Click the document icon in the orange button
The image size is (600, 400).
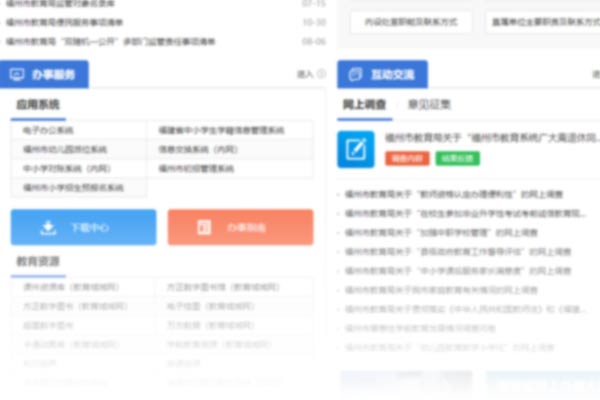204,227
